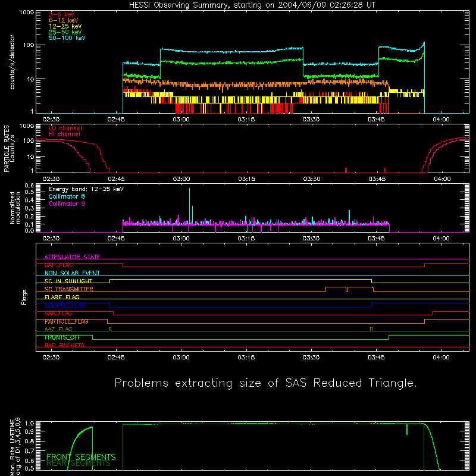Image resolution: width=476 pixels, height=476 pixels.
Task: Select the green '25-50 keV' legend entry
Action: point(65,32)
